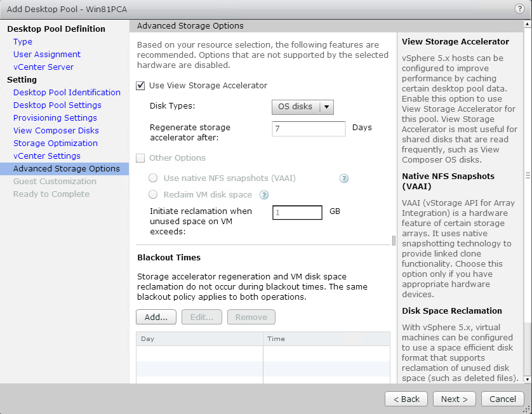Show help for Reclaim VM disk space
This screenshot has height=414, width=532.
264,195
